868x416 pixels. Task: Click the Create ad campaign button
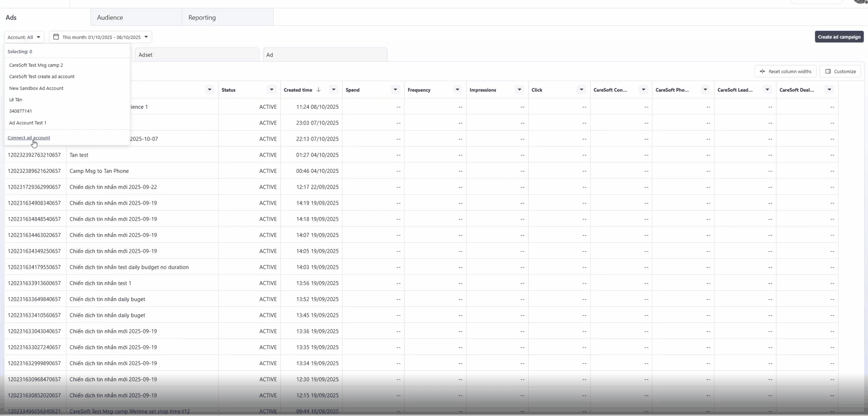(x=839, y=37)
